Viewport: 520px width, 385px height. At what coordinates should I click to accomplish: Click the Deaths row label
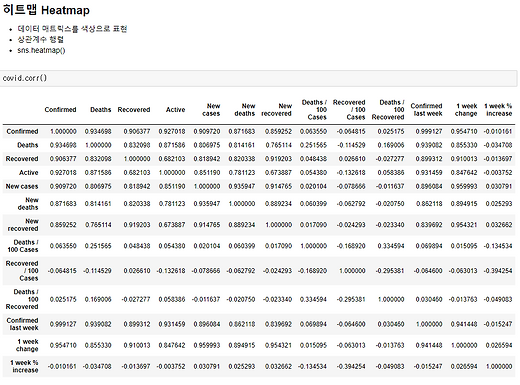[28, 145]
